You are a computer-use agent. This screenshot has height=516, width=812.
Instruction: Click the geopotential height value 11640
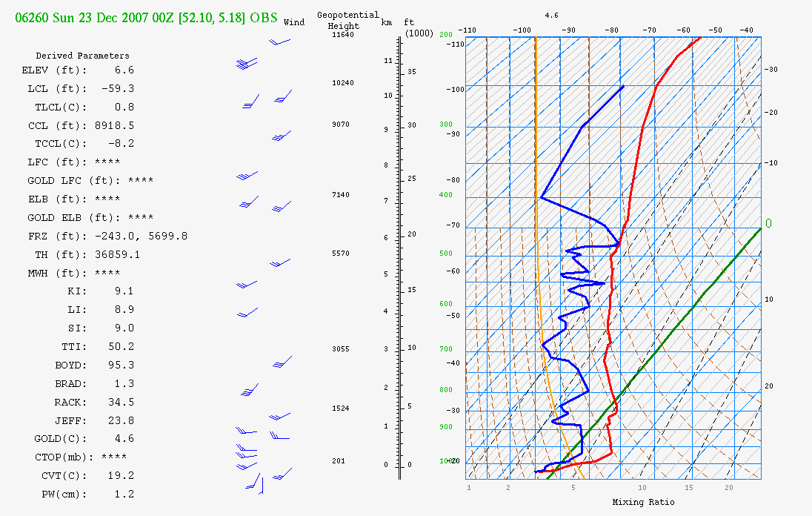343,35
